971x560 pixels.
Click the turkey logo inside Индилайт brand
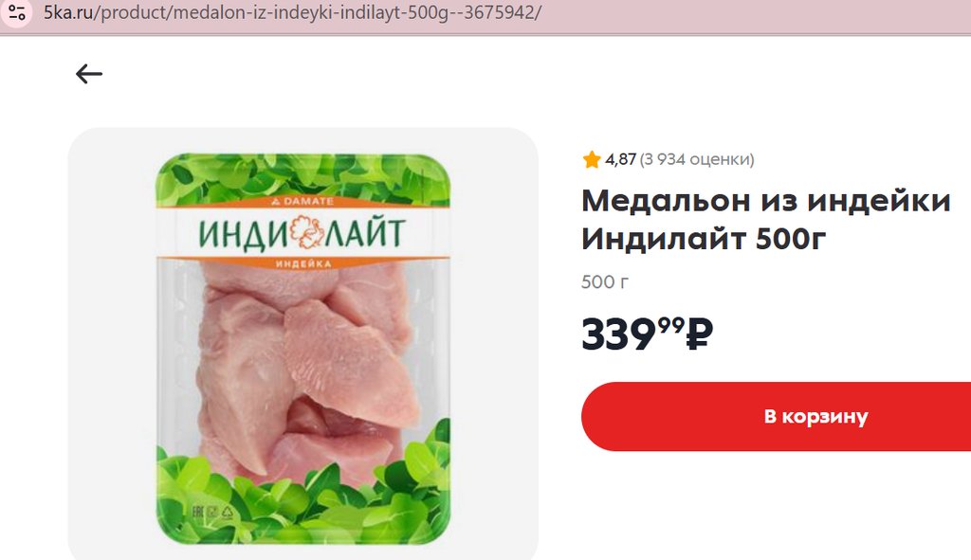[306, 232]
